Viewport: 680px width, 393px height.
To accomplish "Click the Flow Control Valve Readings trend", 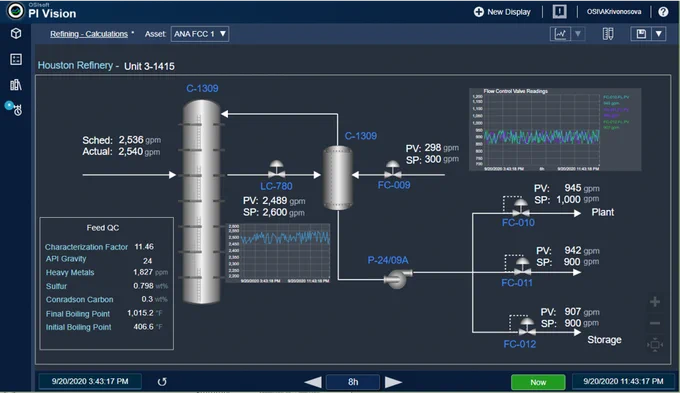I will point(555,129).
